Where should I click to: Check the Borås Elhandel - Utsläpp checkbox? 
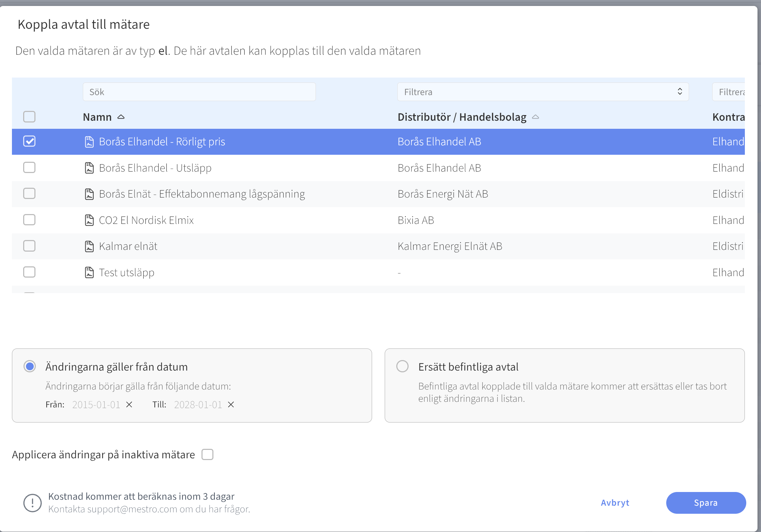pyautogui.click(x=29, y=167)
